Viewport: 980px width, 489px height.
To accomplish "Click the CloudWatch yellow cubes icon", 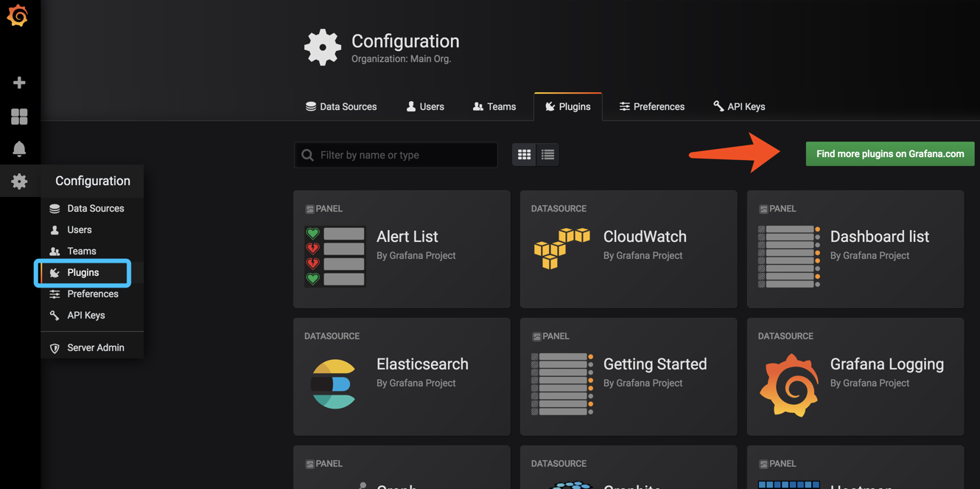I will pos(561,249).
